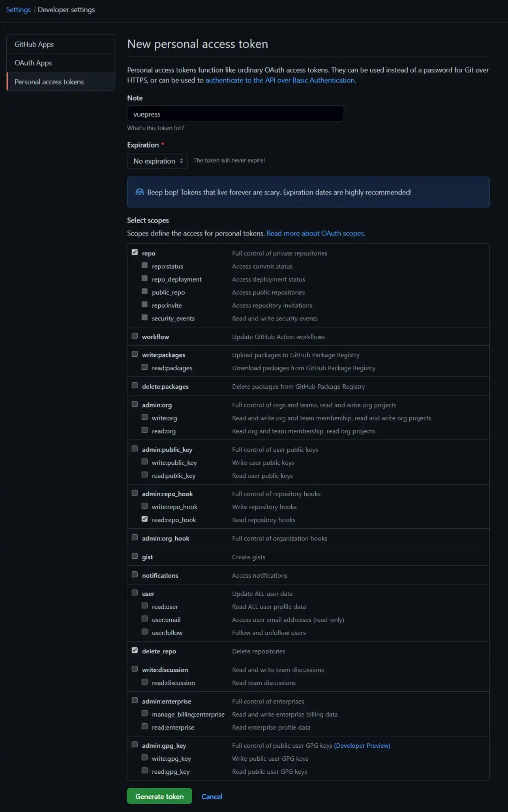Check the read:packages scope

[x=144, y=367]
